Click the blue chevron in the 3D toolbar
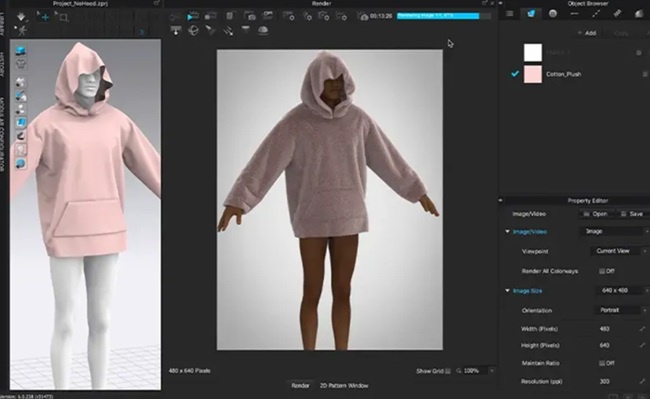The height and width of the screenshot is (399, 650). coord(142,31)
